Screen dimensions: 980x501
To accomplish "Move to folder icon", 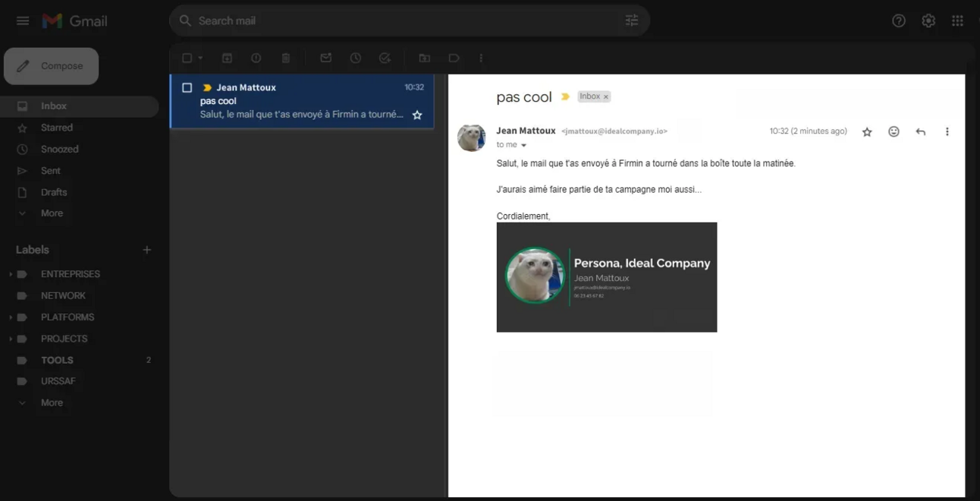I will pyautogui.click(x=425, y=58).
